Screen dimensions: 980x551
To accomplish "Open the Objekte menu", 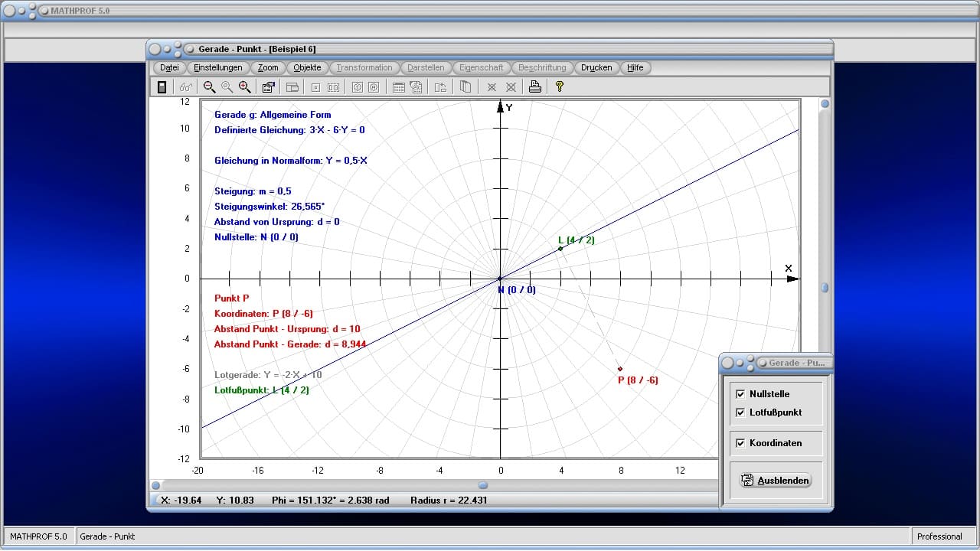I will pos(307,67).
